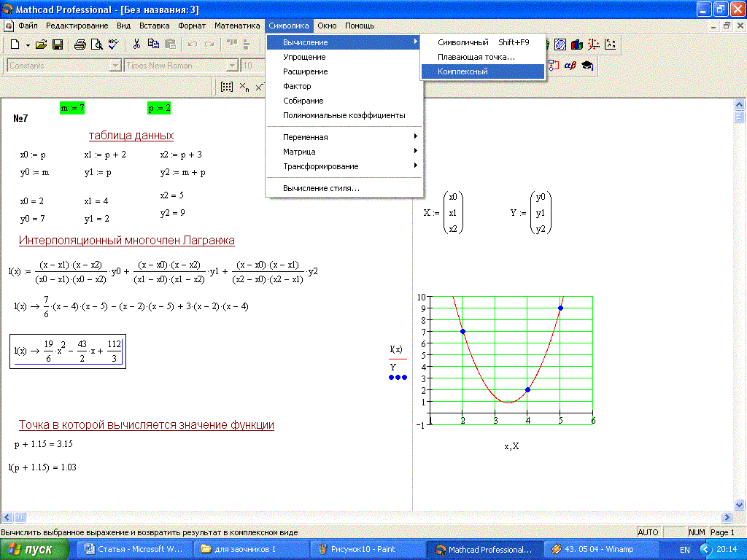Open the Greek alphabet palette icon

point(570,66)
